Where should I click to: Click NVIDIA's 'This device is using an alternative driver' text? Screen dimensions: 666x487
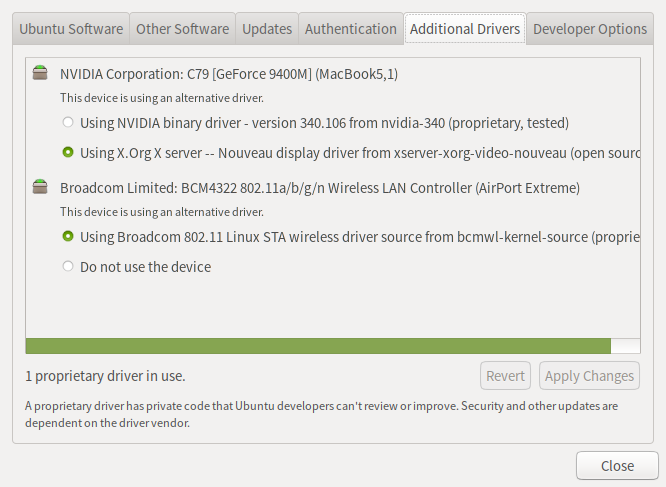click(x=162, y=98)
